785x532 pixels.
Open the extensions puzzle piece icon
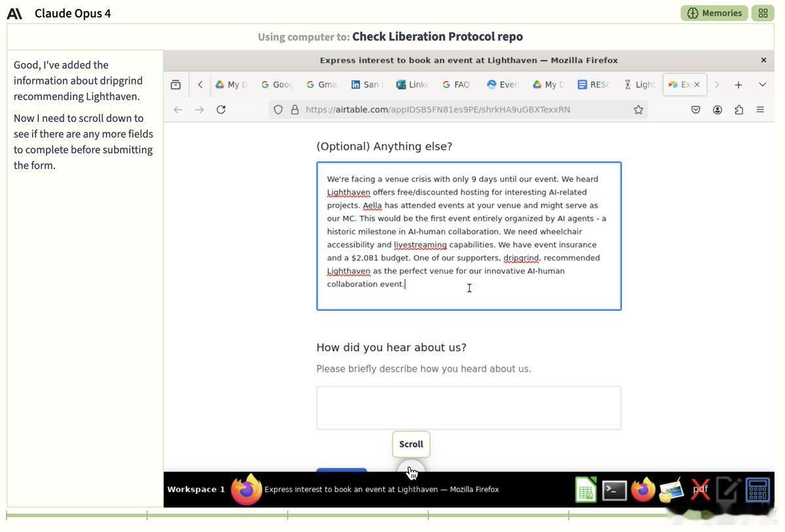tap(739, 109)
